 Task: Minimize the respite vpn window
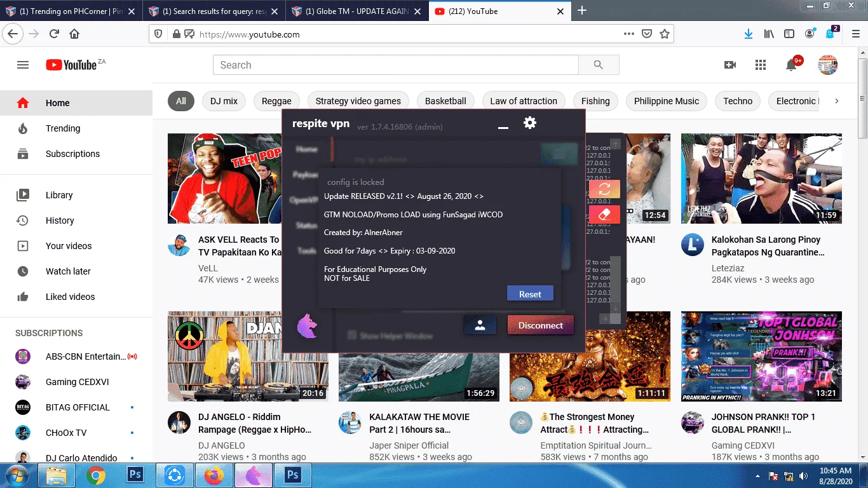click(503, 128)
